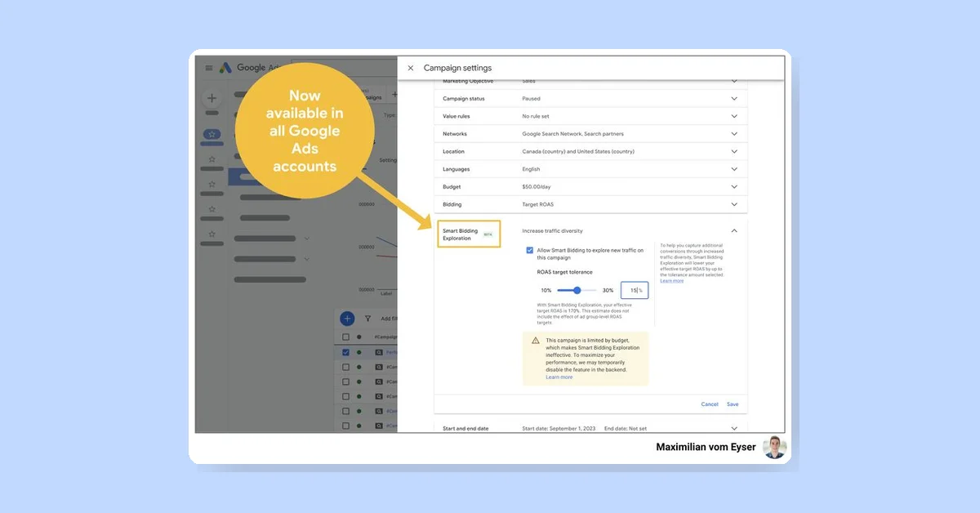Viewport: 980px width, 513px height.
Task: Click the 30% maximum tolerance label
Action: (x=608, y=290)
